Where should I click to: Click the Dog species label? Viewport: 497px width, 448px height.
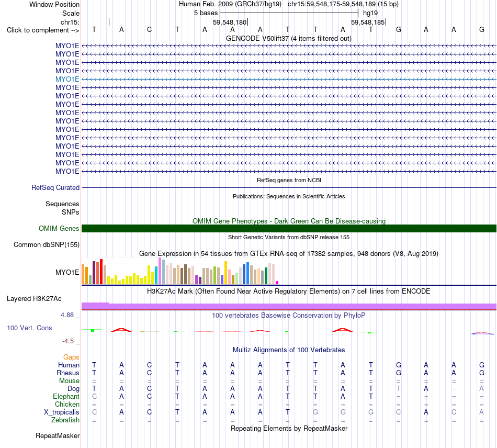click(73, 389)
